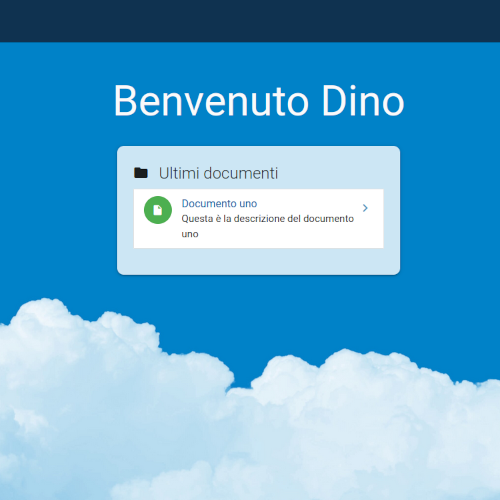Click the word Benvenuto in the title
The height and width of the screenshot is (500, 500).
click(211, 101)
